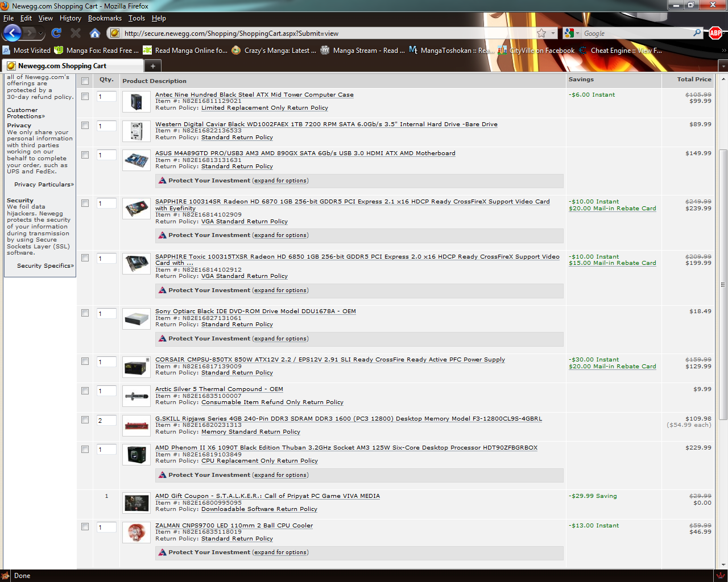Viewport: 728px width, 582px height.
Task: Open the search engine selector dropdown
Action: coord(571,34)
